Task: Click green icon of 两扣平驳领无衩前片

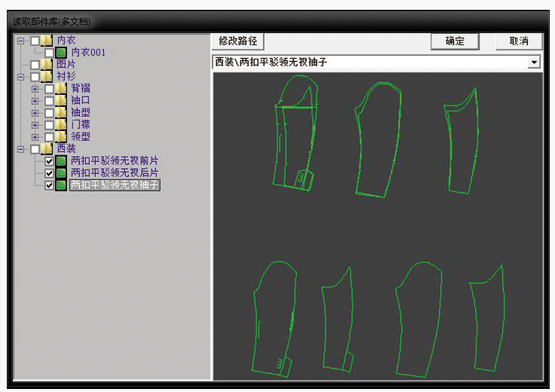Action: point(61,161)
